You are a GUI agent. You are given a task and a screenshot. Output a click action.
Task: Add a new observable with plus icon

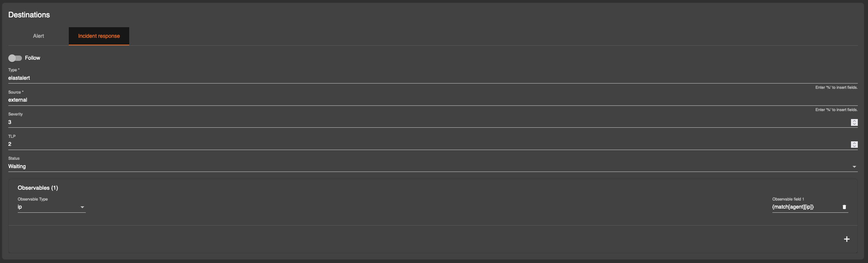pyautogui.click(x=846, y=239)
